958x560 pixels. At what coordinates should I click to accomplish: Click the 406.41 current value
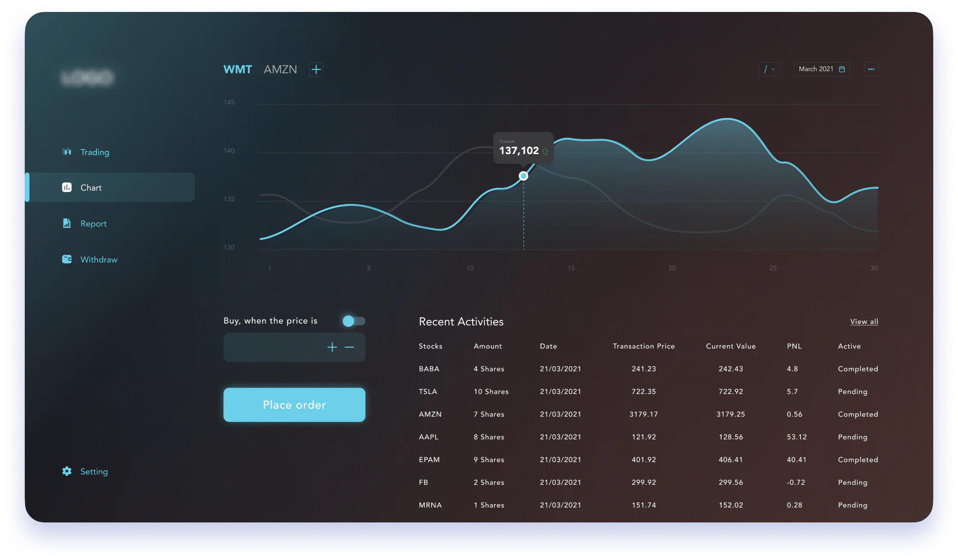coord(731,460)
